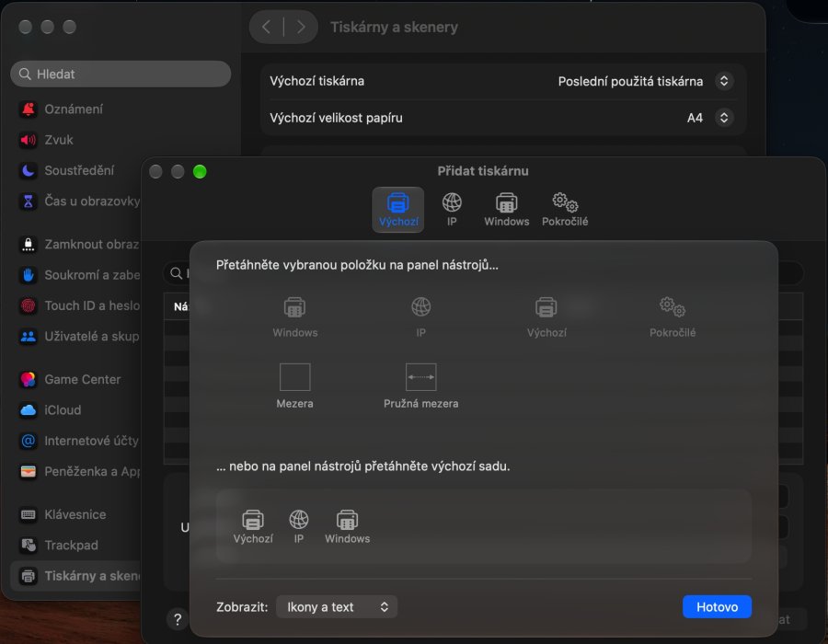Open the Pokročilé tab in toolbar
The width and height of the screenshot is (828, 644).
[565, 210]
